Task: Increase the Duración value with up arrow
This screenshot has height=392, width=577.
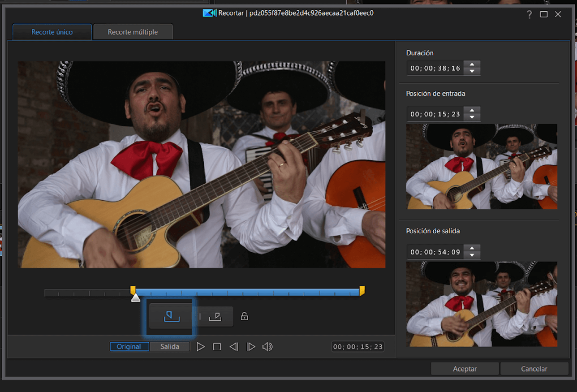Action: pyautogui.click(x=472, y=65)
